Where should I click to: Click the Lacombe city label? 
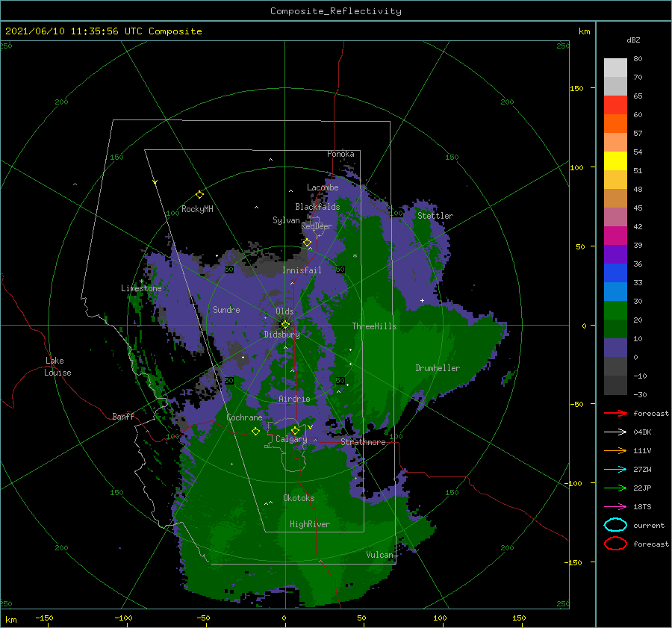pos(323,187)
